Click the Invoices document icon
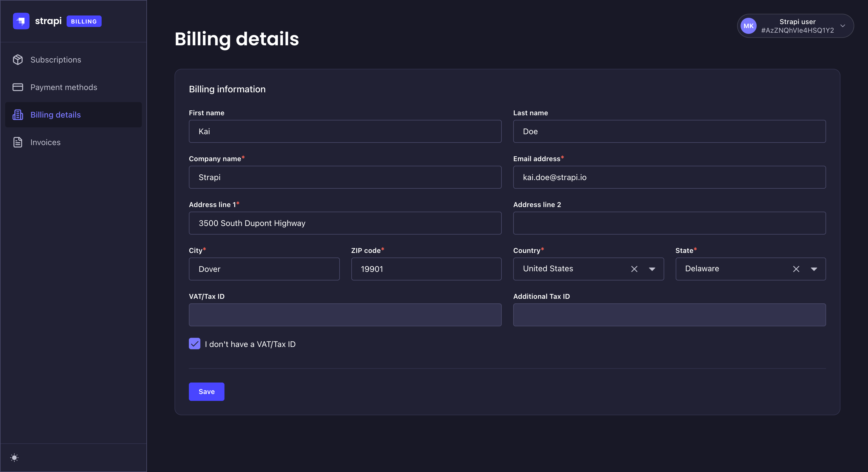Screen dimensions: 868x472 (18, 143)
